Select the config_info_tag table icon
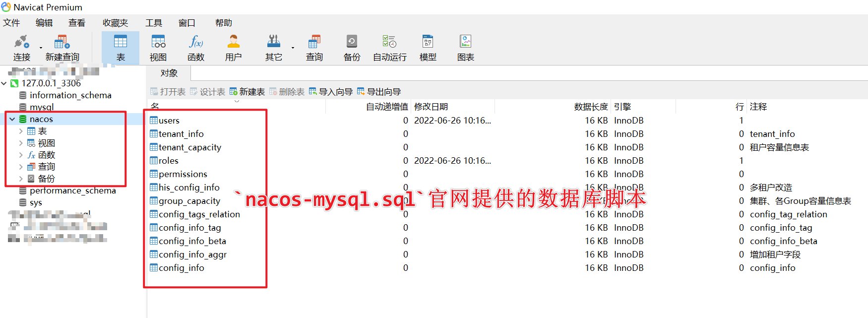This screenshot has width=868, height=318. point(154,228)
